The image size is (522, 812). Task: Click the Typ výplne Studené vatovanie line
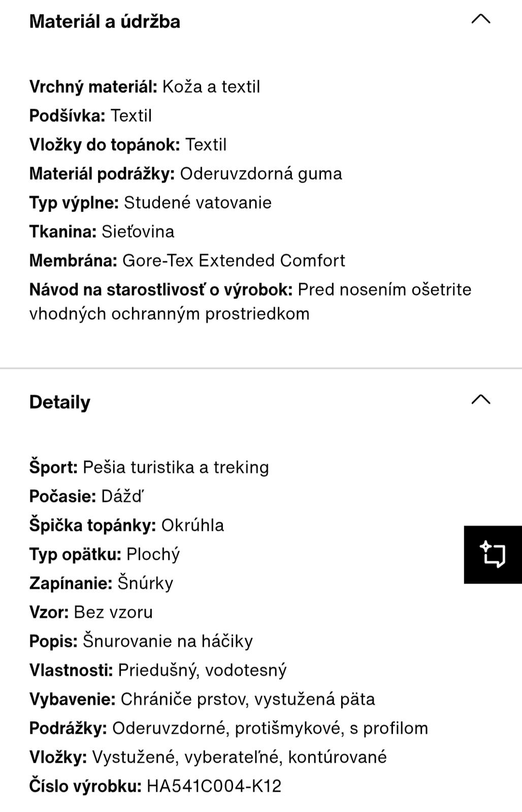tap(150, 202)
